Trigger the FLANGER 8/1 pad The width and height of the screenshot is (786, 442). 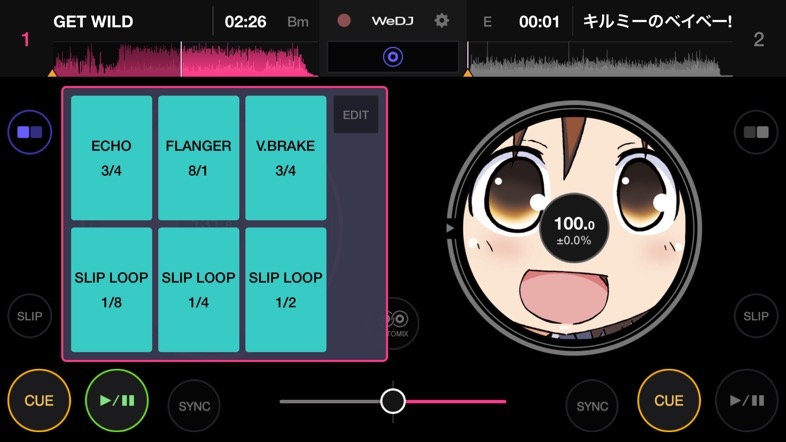pyautogui.click(x=199, y=158)
